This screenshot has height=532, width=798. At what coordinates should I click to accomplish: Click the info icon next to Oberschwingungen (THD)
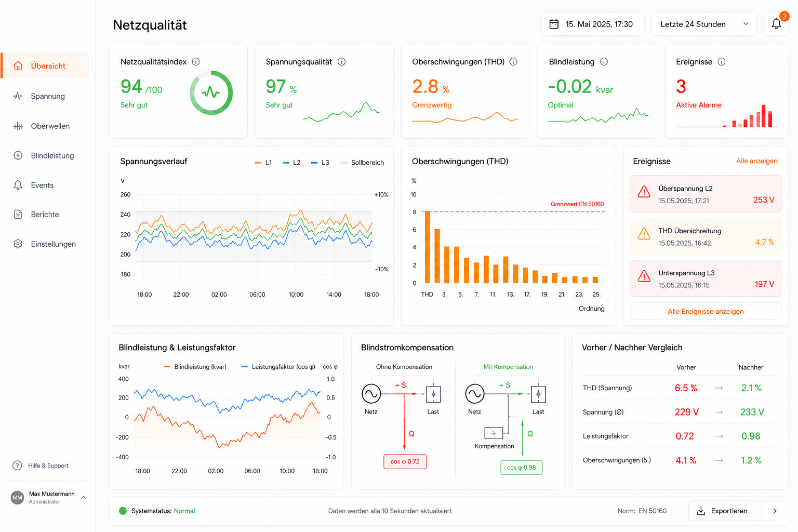pyautogui.click(x=513, y=62)
